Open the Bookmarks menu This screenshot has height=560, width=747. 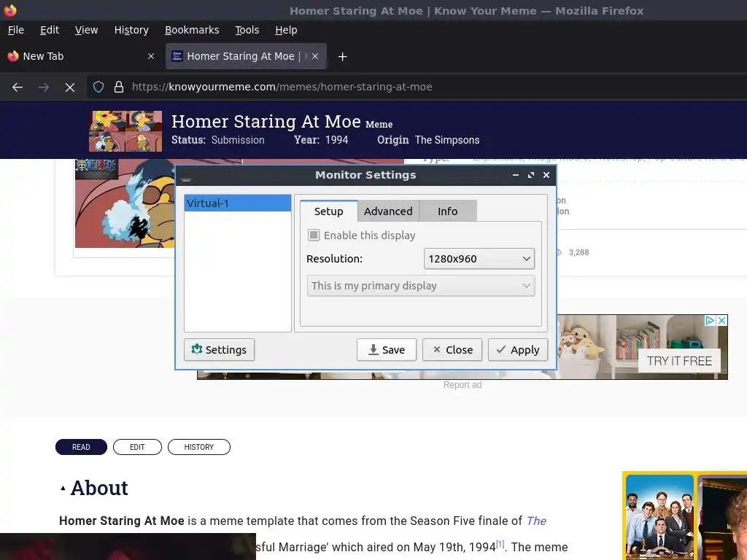coord(192,30)
